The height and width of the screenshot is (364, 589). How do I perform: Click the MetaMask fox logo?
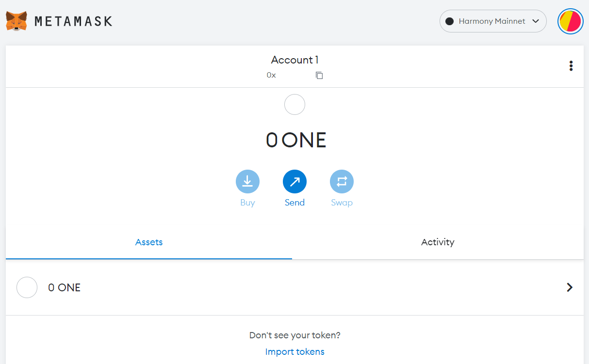coord(16,21)
